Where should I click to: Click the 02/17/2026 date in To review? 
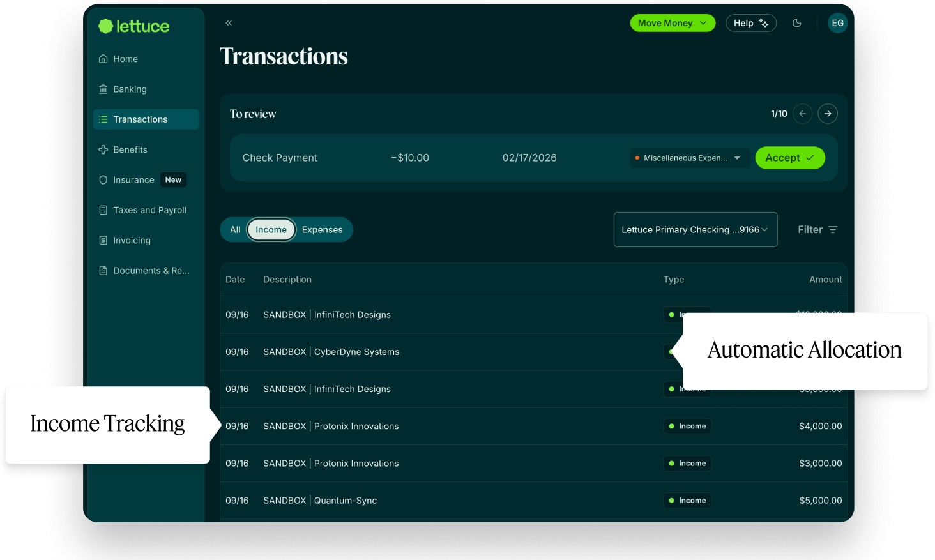529,158
